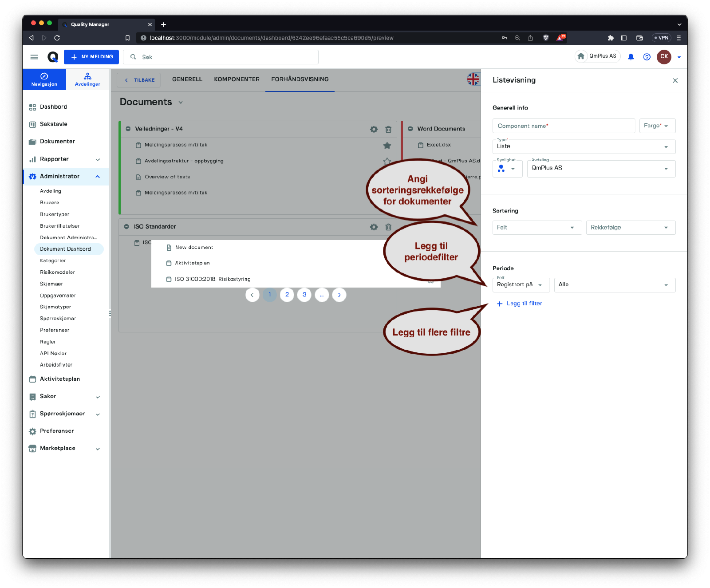Open the Avdelinger panel
Viewport: 710px width, 588px height.
[x=87, y=79]
